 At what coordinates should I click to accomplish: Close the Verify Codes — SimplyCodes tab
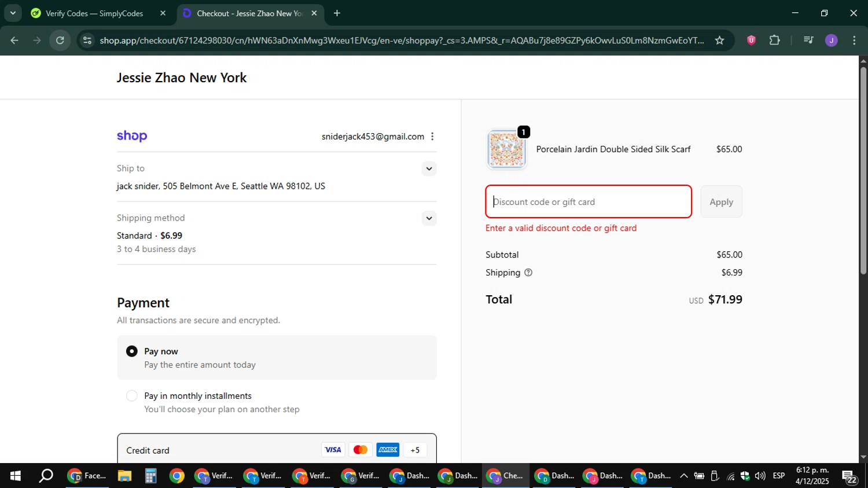tap(163, 13)
